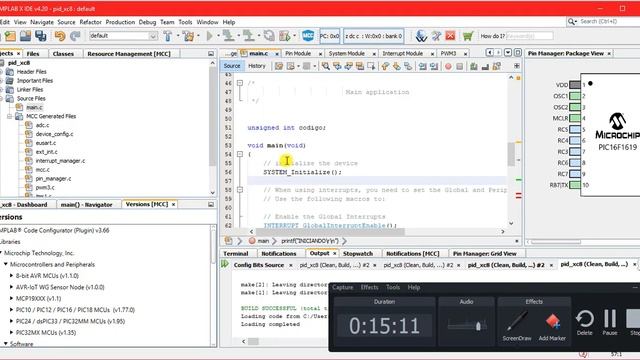Screen dimensions: 640x360
Task: Expand the 8-bit AVR MCUs version entry
Action: point(11,276)
